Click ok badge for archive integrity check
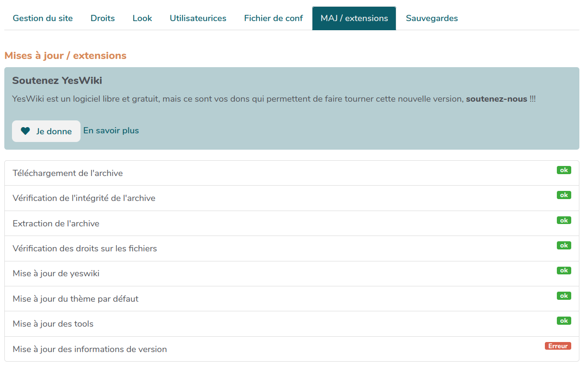The image size is (588, 366). (x=564, y=195)
